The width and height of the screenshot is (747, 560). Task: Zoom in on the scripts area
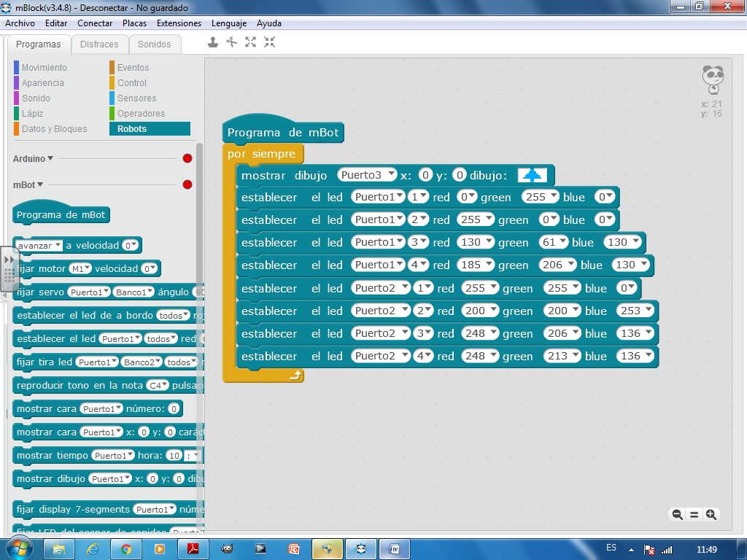710,515
